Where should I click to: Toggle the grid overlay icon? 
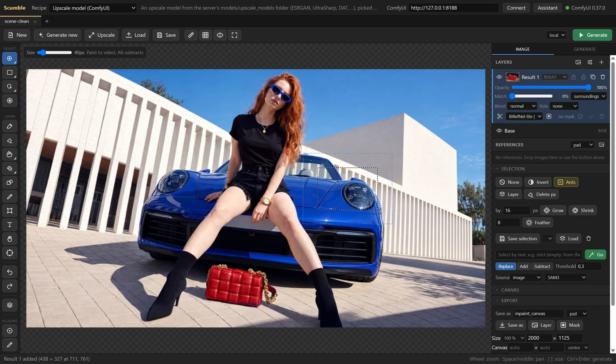(x=206, y=35)
